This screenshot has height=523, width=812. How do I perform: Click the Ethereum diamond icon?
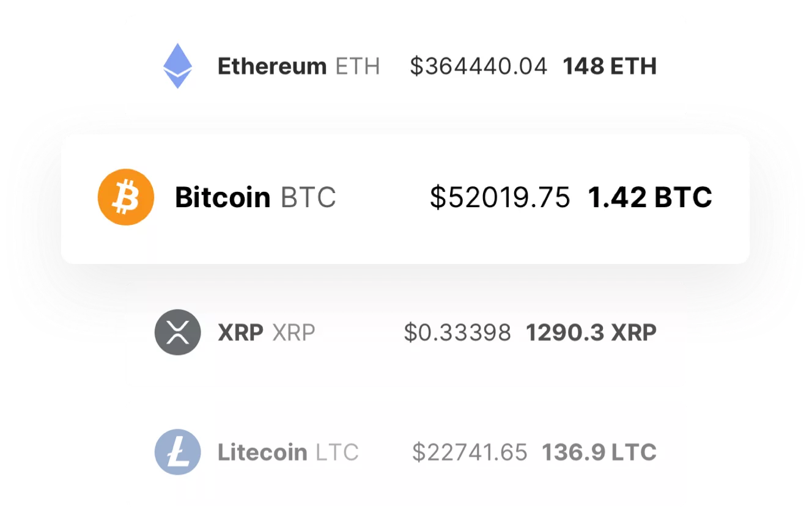pos(177,65)
